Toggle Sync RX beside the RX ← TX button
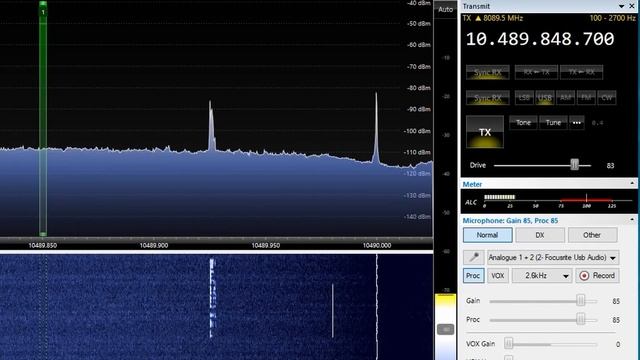Screen dimensions: 640x360 point(488,72)
